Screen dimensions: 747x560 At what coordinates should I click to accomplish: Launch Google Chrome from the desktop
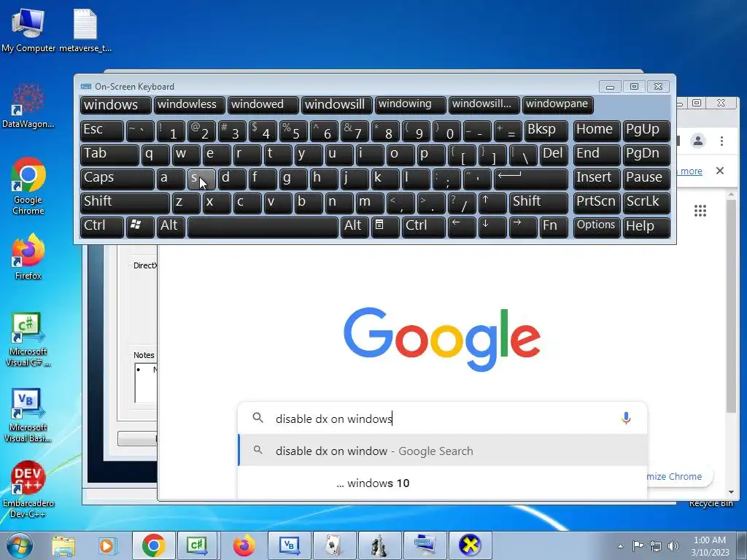tap(28, 186)
